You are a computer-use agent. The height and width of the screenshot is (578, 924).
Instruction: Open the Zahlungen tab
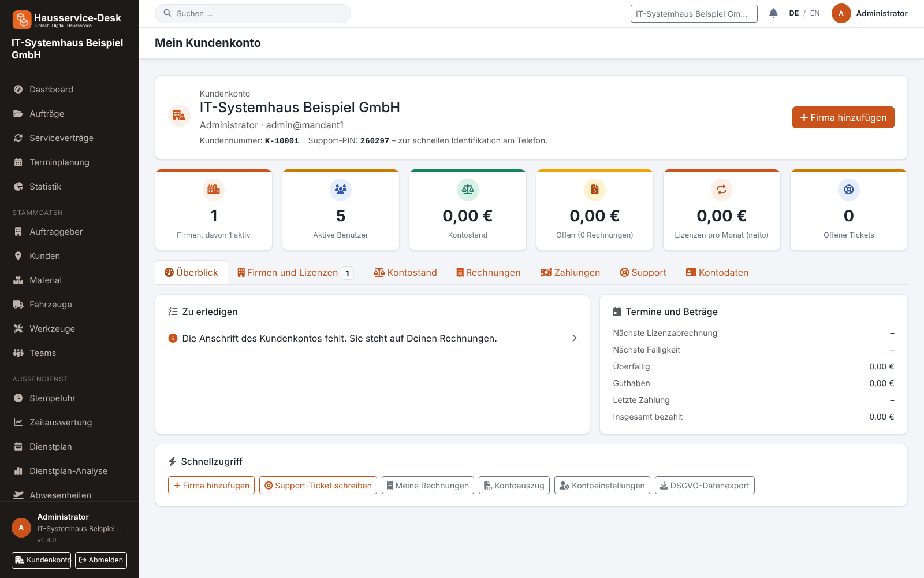(570, 272)
